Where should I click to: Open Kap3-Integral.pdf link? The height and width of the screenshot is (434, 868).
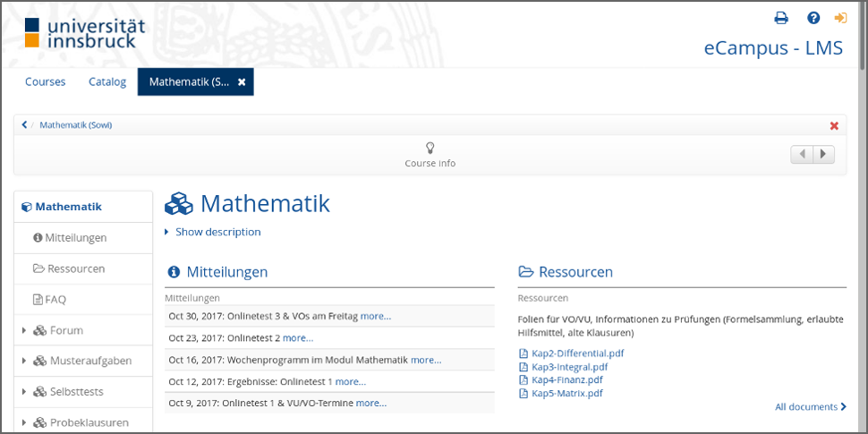(x=570, y=367)
